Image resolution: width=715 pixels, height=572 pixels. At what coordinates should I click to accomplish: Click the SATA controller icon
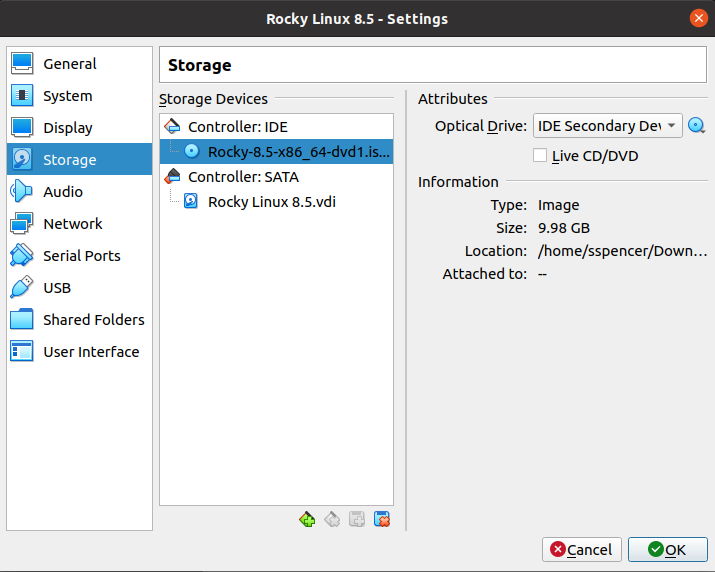(x=173, y=177)
